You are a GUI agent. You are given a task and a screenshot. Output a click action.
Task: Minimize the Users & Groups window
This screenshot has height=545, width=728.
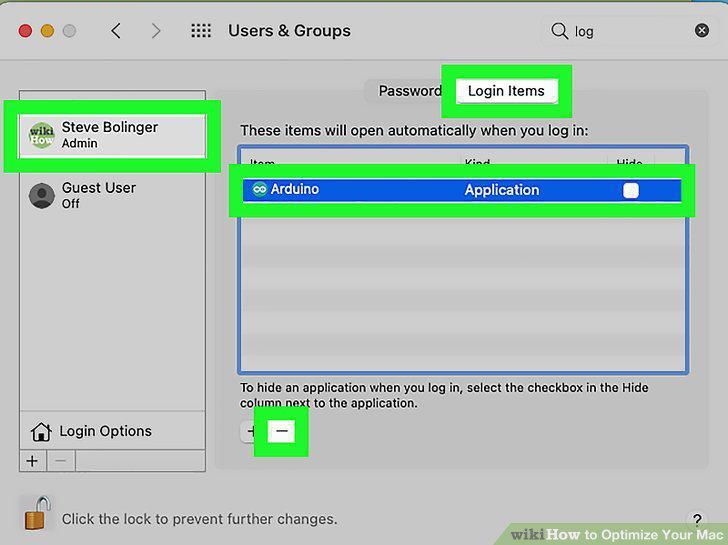(47, 31)
